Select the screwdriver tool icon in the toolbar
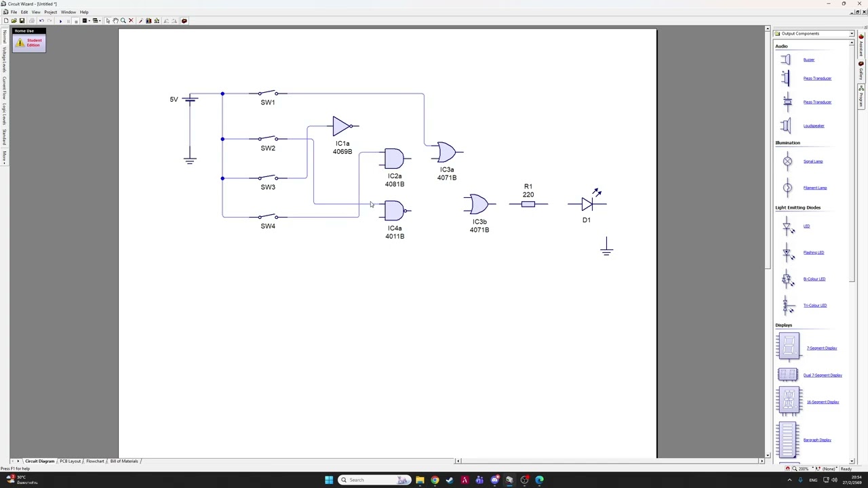This screenshot has width=868, height=488. (140, 20)
